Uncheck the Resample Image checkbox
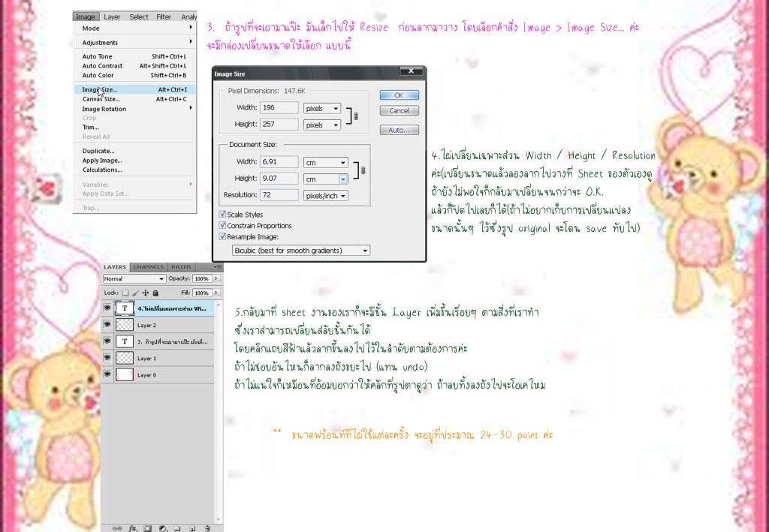 222,236
